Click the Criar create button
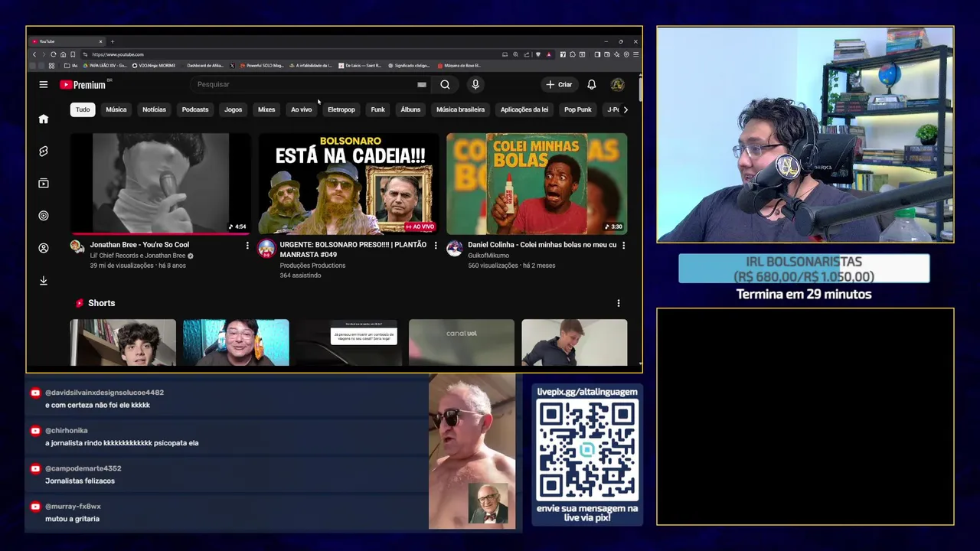Image resolution: width=980 pixels, height=551 pixels. (x=559, y=85)
